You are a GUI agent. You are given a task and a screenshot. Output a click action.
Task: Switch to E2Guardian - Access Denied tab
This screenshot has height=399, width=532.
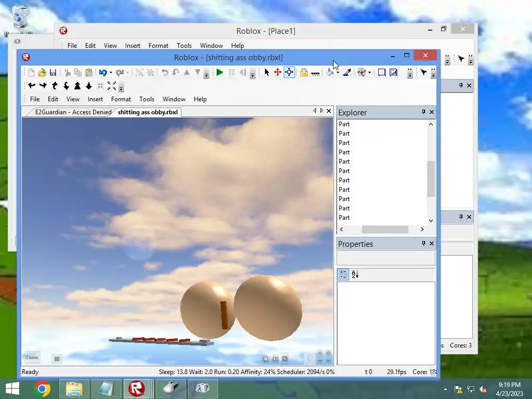point(73,112)
